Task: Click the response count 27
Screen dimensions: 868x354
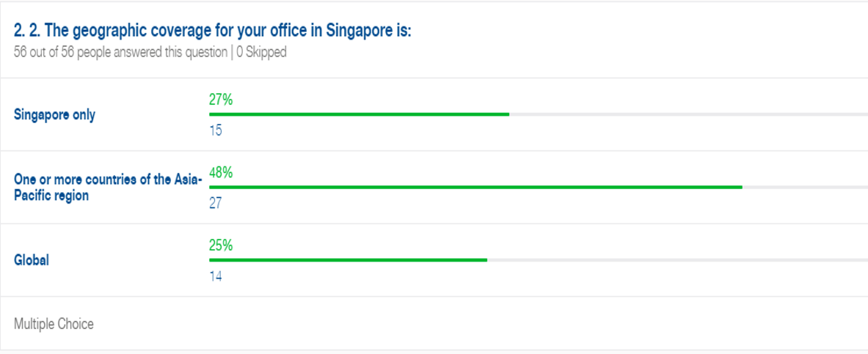Action: coord(215,204)
